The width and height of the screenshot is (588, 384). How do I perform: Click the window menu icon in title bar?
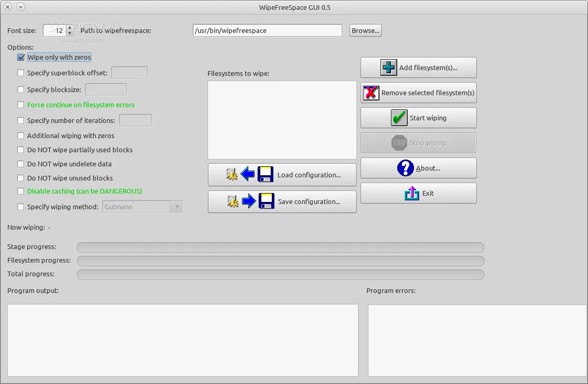click(x=20, y=7)
